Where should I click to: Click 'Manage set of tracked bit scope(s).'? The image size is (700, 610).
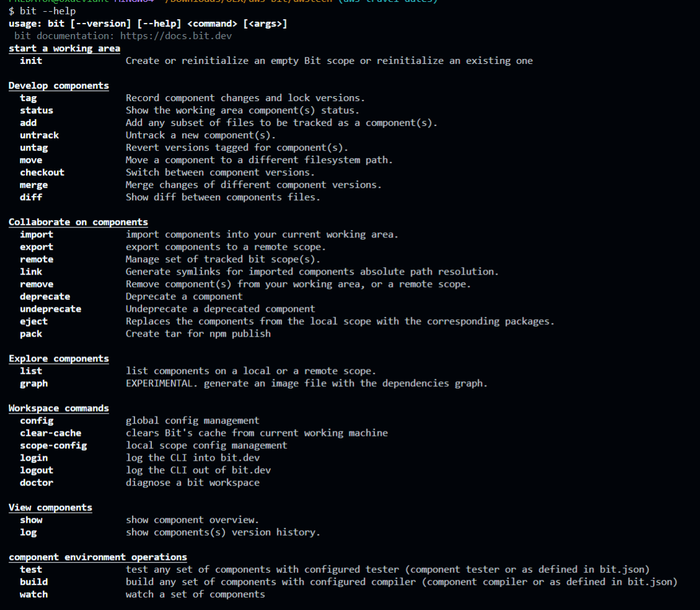coord(223,259)
